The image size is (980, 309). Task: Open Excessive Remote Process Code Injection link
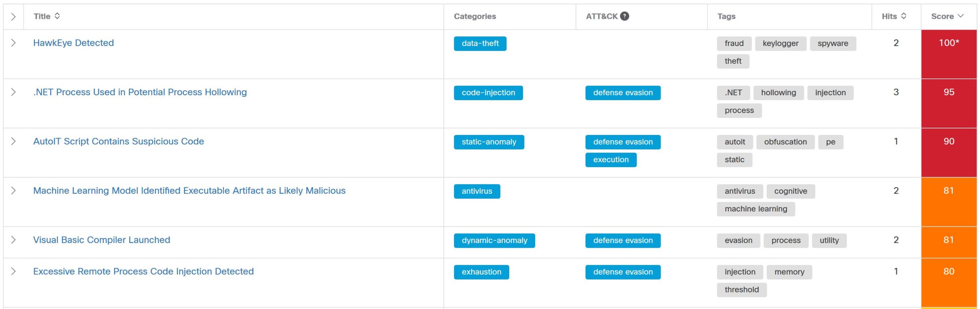point(143,271)
